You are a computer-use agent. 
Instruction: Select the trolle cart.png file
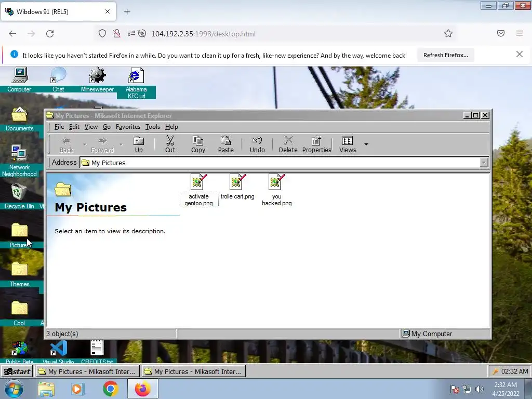[237, 187]
